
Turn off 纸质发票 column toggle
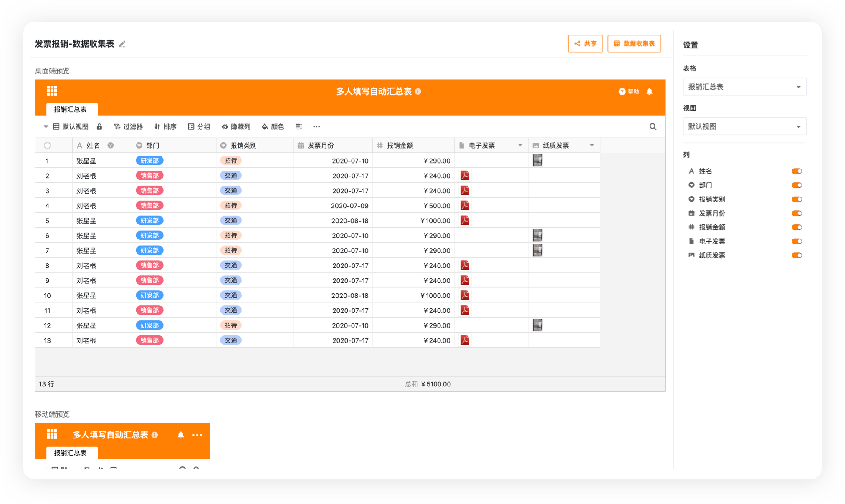pyautogui.click(x=797, y=255)
